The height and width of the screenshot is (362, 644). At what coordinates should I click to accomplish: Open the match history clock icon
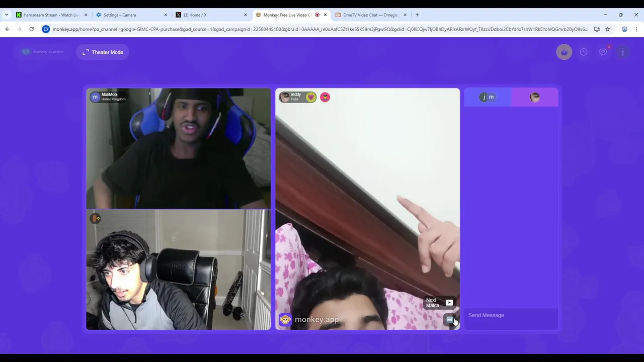[x=584, y=52]
